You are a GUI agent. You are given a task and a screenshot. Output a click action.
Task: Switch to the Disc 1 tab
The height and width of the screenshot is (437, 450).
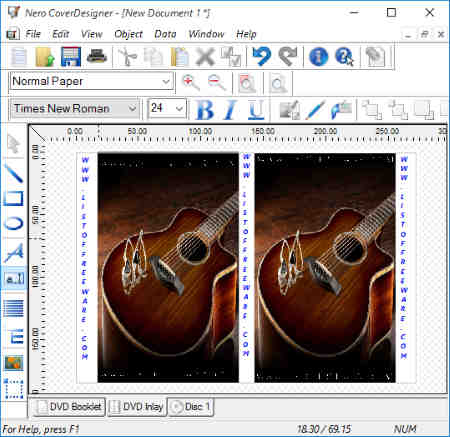click(x=191, y=407)
